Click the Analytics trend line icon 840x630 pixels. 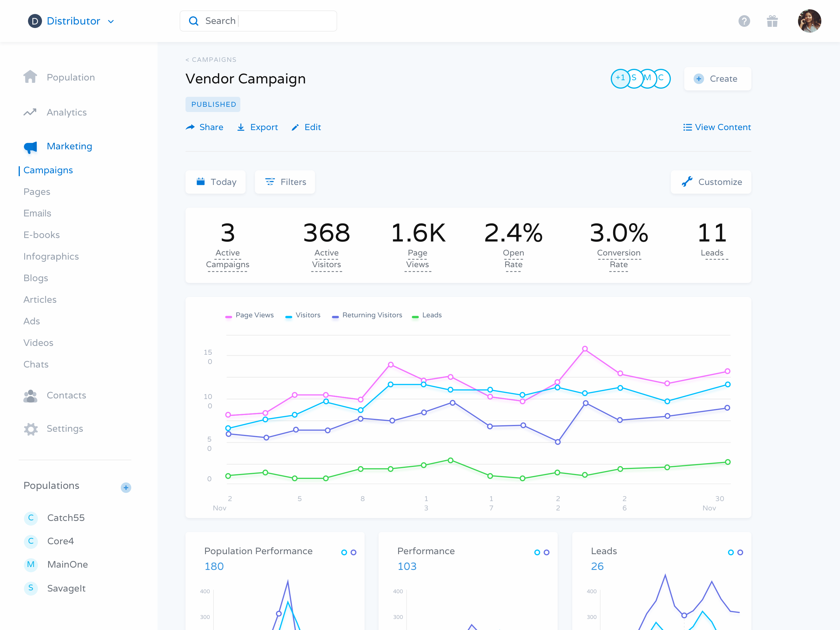coord(30,112)
